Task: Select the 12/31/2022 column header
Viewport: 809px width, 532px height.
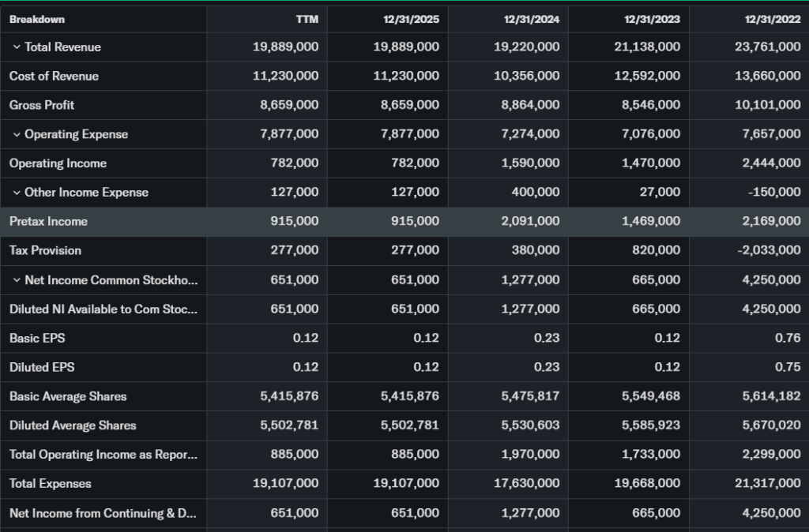Action: pos(773,19)
